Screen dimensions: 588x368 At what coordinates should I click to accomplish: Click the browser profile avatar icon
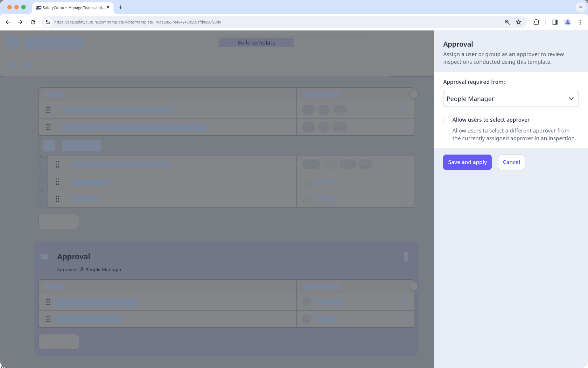point(567,22)
